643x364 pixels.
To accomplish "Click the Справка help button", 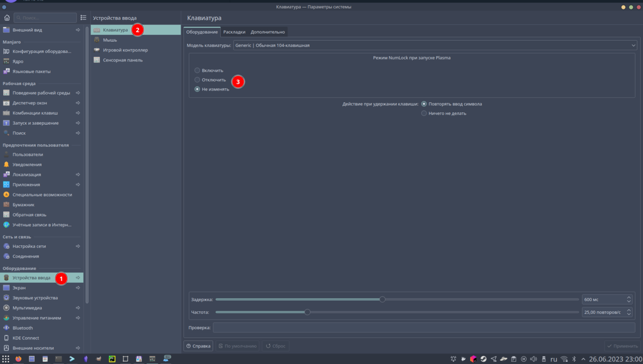I will (198, 346).
